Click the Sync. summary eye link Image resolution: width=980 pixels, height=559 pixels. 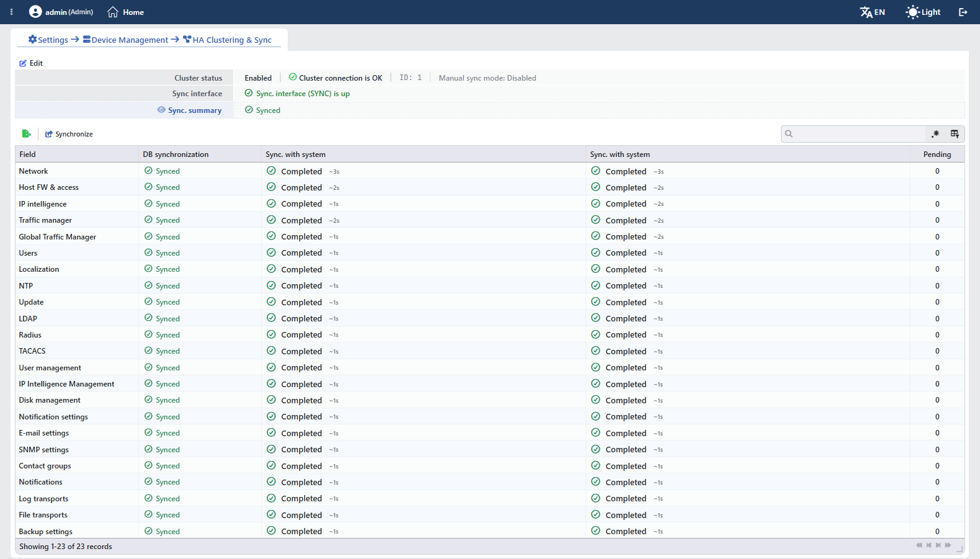pos(189,110)
